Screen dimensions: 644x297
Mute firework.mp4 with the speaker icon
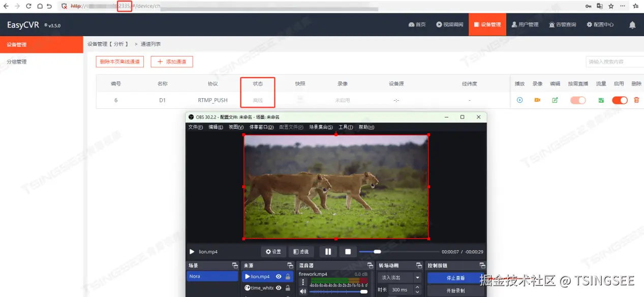tap(303, 291)
